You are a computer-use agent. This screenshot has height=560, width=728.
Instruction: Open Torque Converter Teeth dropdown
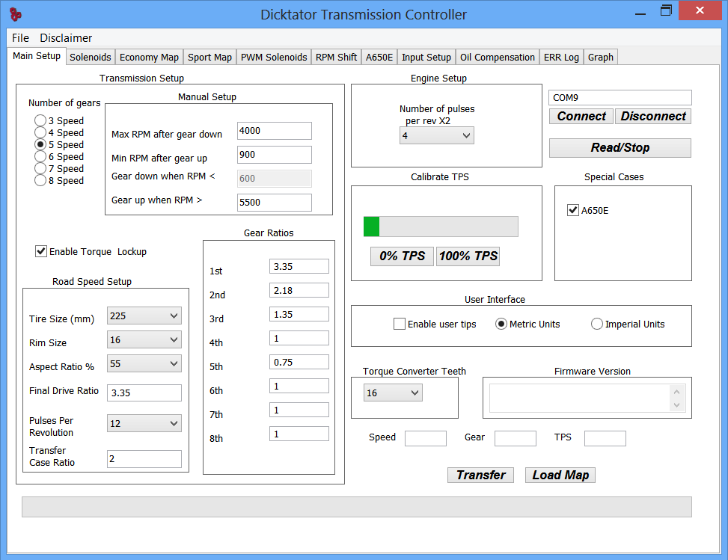click(393, 393)
